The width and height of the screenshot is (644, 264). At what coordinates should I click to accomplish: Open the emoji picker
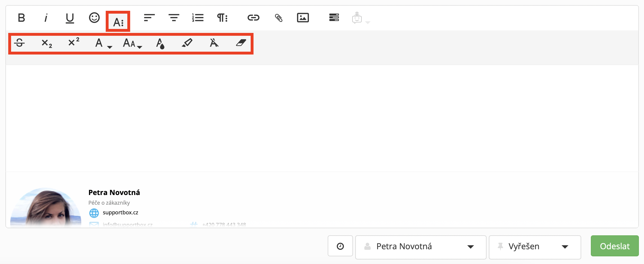[x=94, y=18]
